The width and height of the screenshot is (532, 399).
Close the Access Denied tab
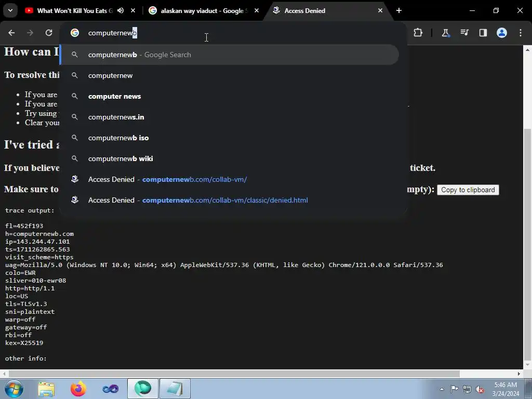pos(380,10)
